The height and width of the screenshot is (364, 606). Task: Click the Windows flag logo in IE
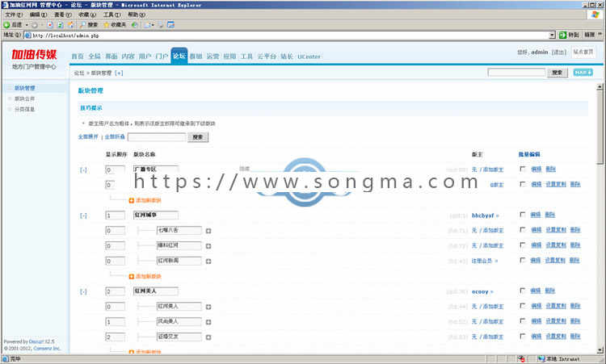595,15
